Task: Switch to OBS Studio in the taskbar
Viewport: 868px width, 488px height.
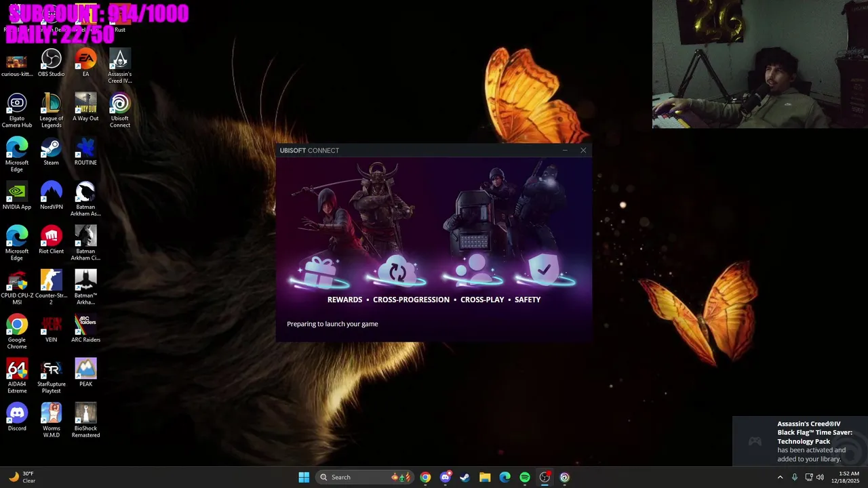Action: point(545,477)
